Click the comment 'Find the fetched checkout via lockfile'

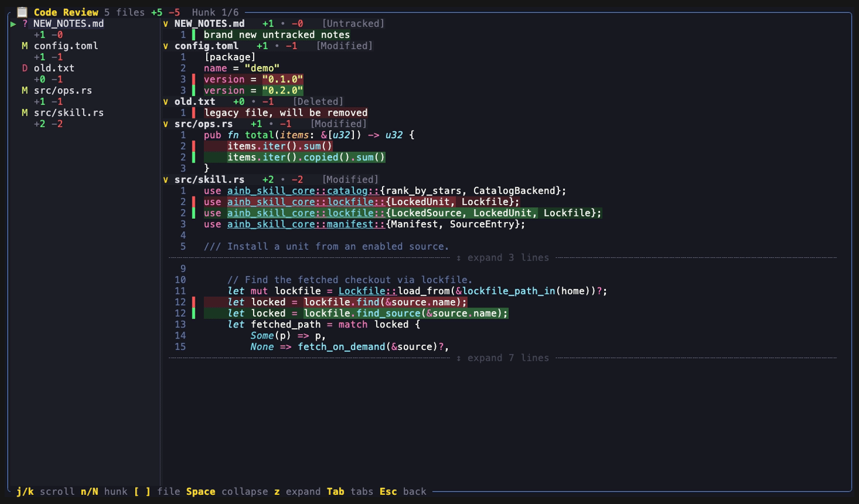click(x=350, y=280)
